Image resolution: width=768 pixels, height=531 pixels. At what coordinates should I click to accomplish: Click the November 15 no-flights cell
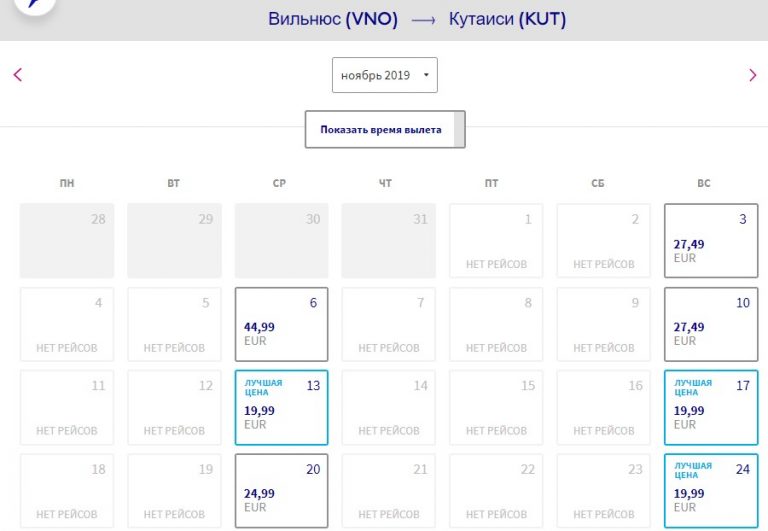[496, 407]
